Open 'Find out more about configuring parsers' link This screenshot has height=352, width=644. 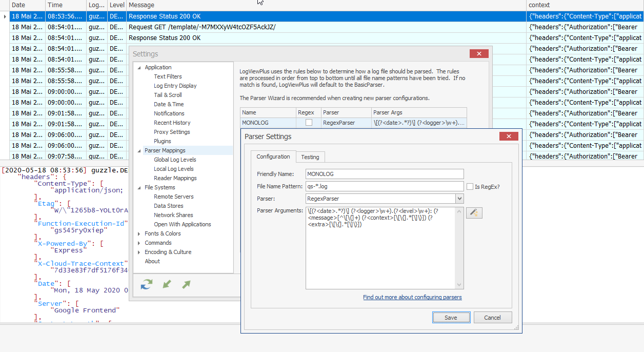[412, 297]
